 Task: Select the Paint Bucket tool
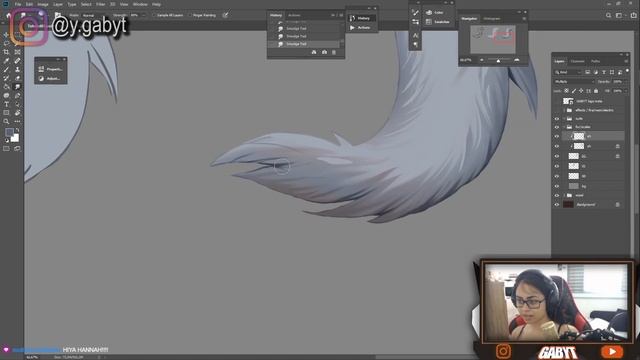(x=6, y=87)
